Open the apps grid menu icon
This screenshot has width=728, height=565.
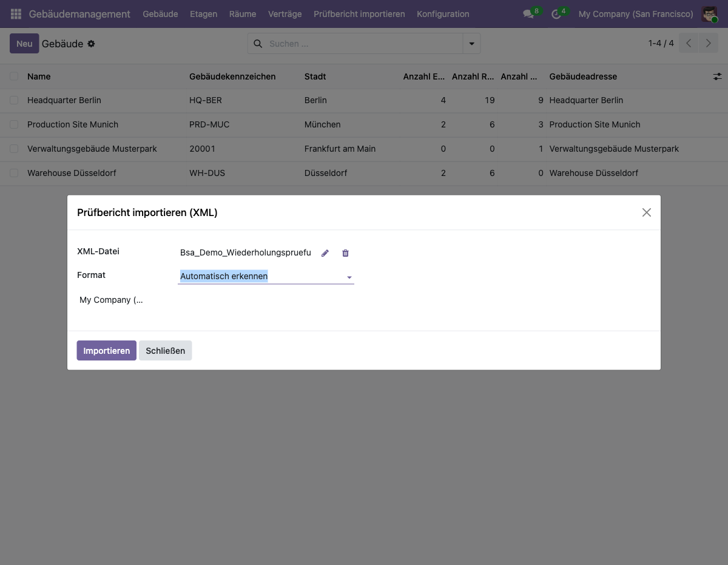pos(16,14)
